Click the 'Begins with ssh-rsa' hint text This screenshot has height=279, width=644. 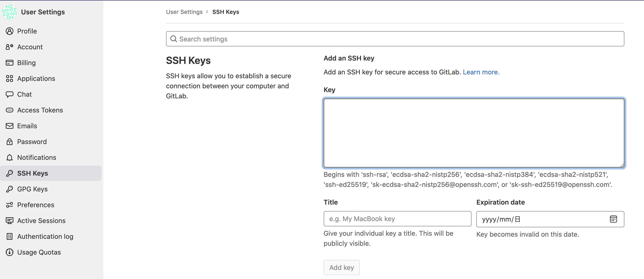[468, 179]
